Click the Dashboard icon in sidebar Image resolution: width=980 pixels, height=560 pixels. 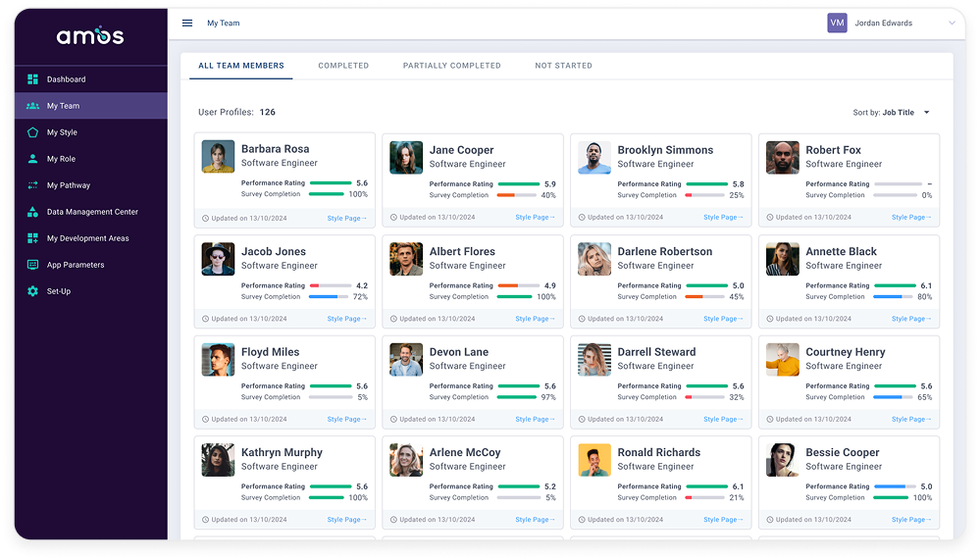tap(32, 79)
